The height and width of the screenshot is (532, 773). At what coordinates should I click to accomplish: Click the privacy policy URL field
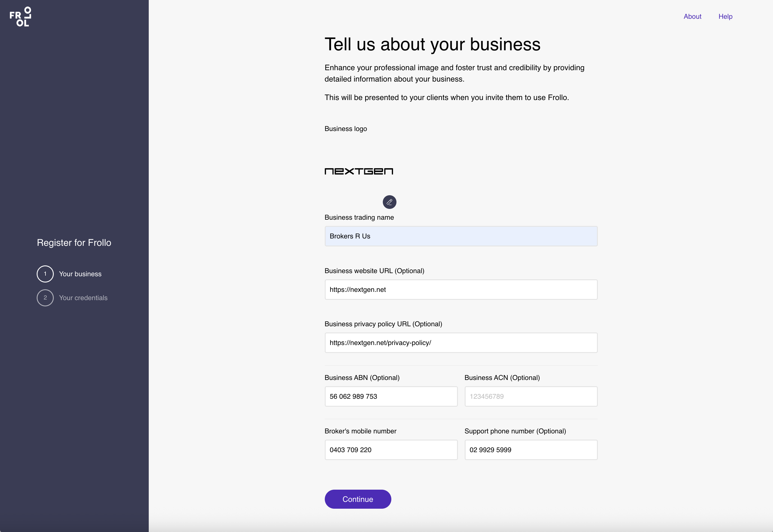[x=461, y=343]
